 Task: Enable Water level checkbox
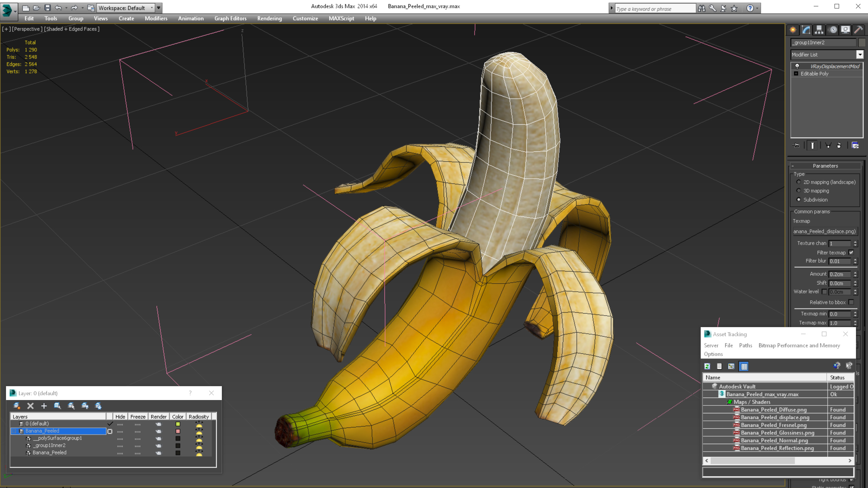click(824, 292)
